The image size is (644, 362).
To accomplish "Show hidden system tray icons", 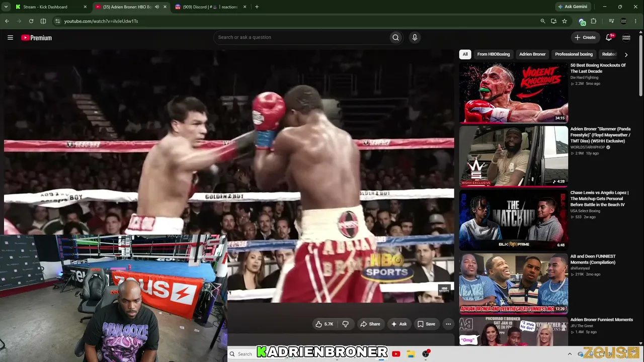I will coord(570,354).
